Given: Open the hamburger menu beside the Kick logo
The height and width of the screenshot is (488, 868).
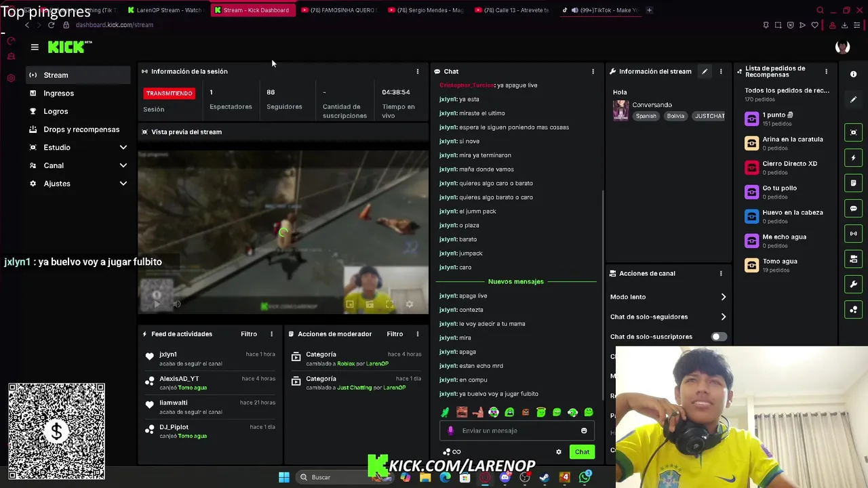Looking at the screenshot, I should 35,47.
